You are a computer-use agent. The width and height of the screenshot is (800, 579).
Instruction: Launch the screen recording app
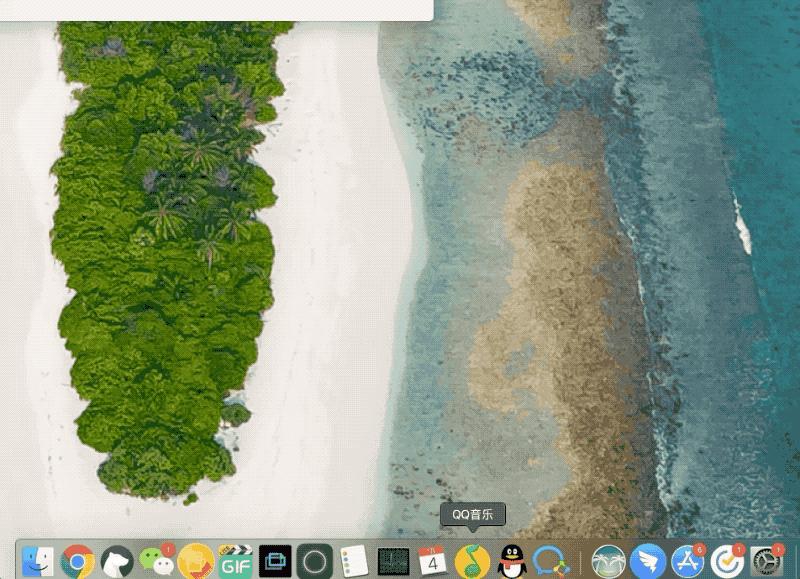click(x=313, y=563)
